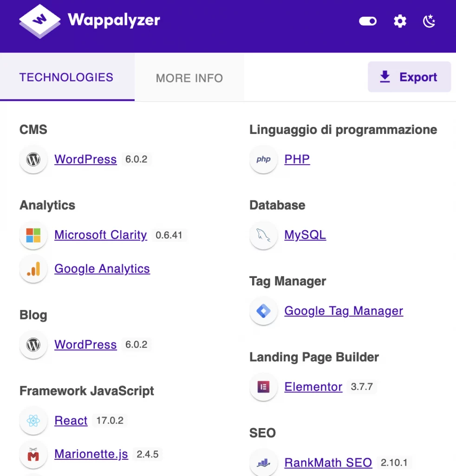The height and width of the screenshot is (476, 456).
Task: Click the RankMath SEO chart icon
Action: coord(263,463)
